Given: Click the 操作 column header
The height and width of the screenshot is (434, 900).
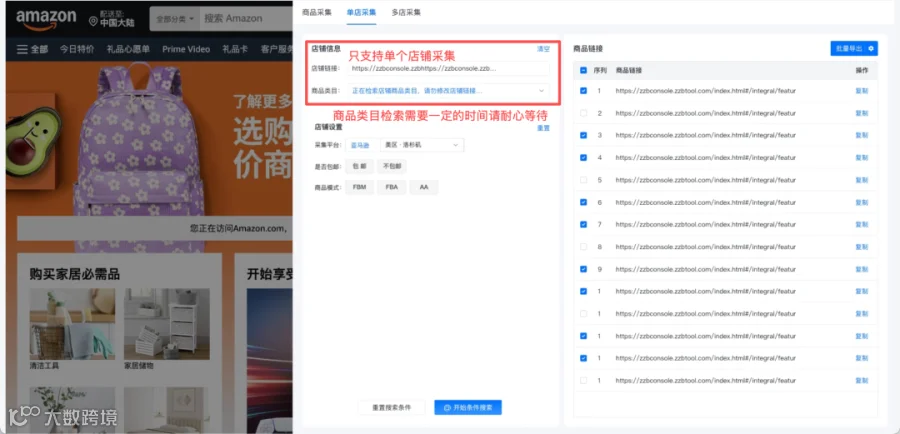Looking at the screenshot, I should [x=862, y=70].
